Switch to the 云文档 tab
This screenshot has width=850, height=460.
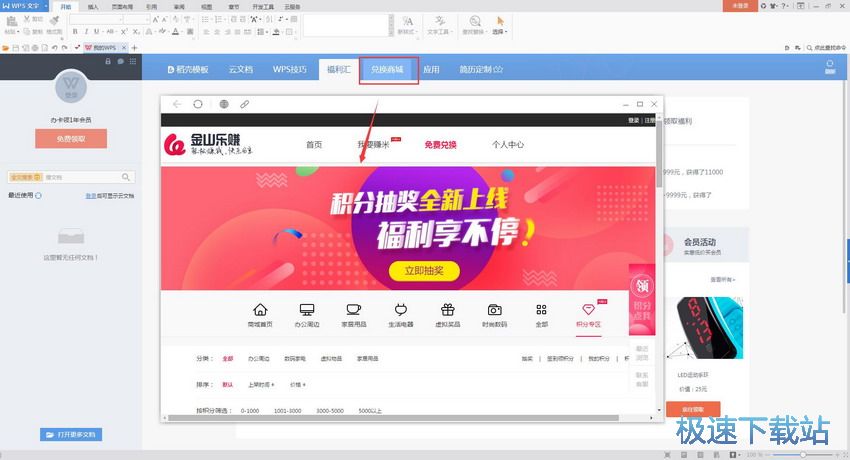[241, 69]
